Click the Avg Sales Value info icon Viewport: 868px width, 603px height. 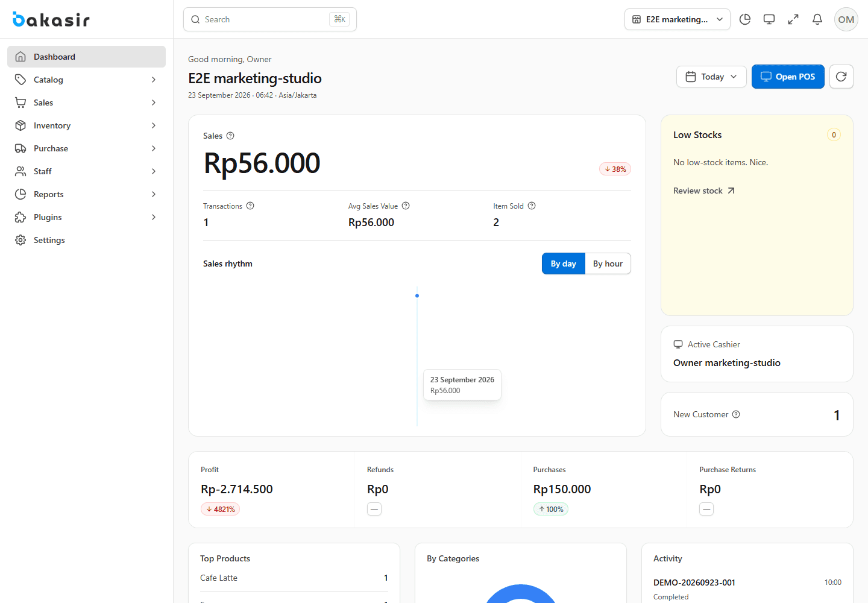tap(406, 206)
